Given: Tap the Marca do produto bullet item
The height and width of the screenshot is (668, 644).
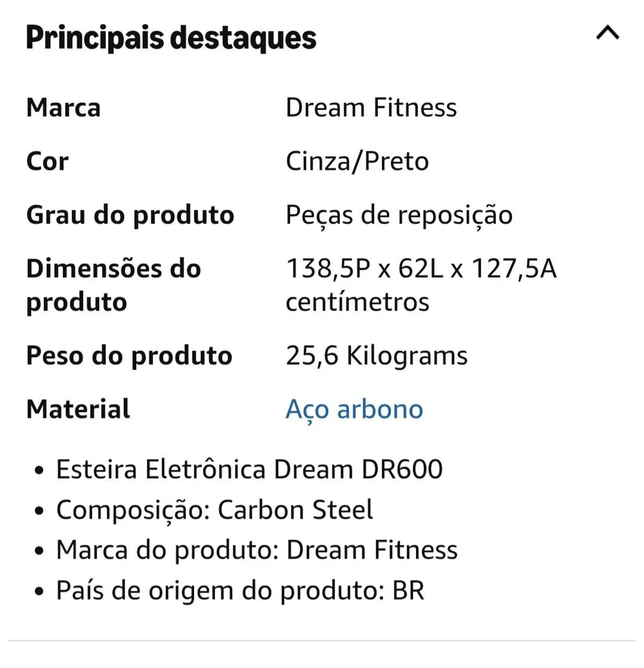Looking at the screenshot, I should (257, 550).
